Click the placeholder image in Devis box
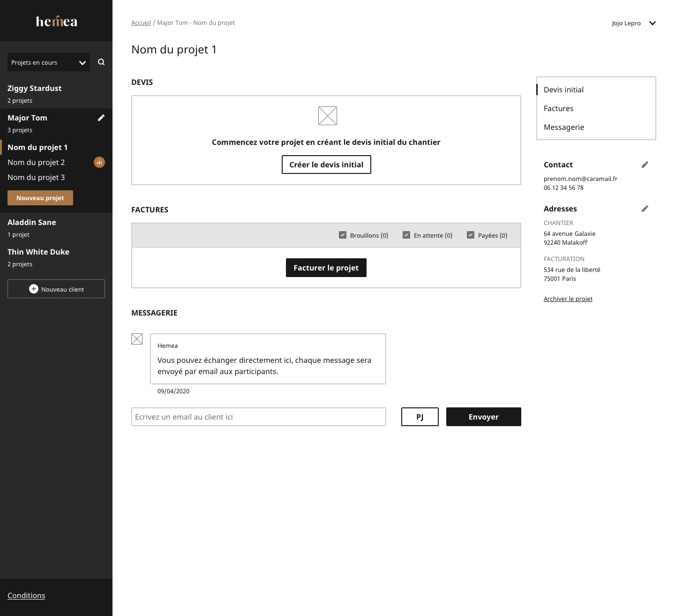The image size is (675, 616). click(327, 116)
